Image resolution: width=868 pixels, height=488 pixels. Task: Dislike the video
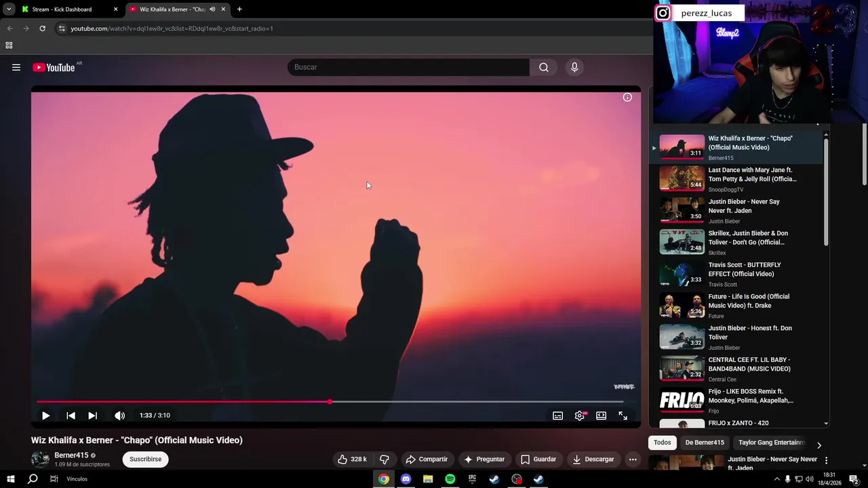click(384, 460)
